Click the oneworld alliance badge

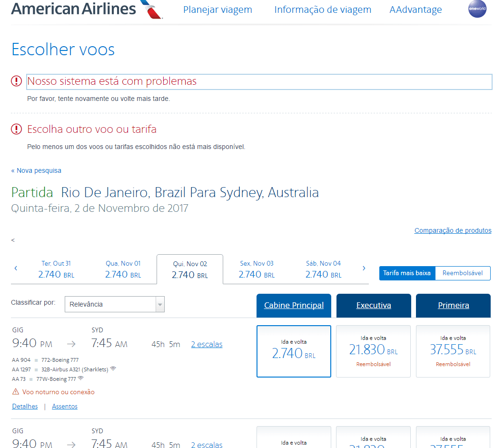click(477, 9)
